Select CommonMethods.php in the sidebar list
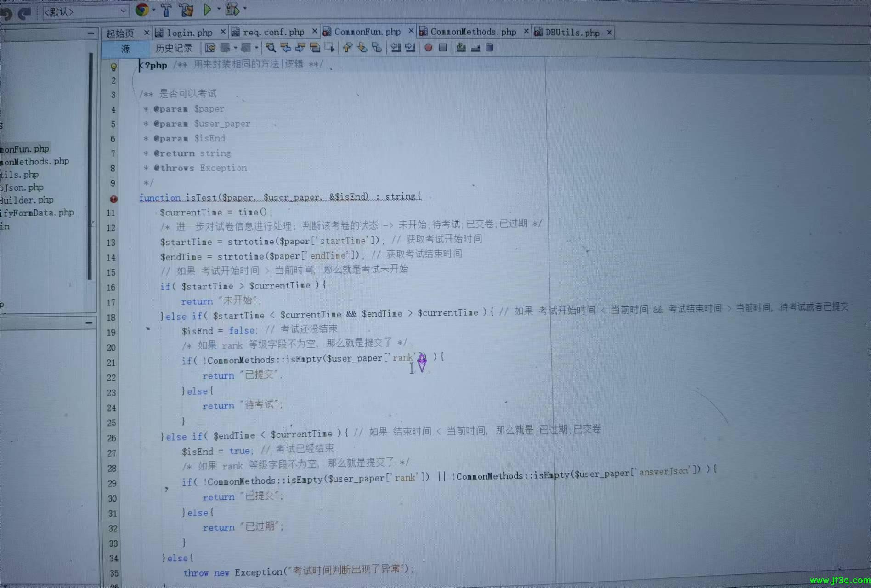The width and height of the screenshot is (871, 588). click(x=34, y=161)
